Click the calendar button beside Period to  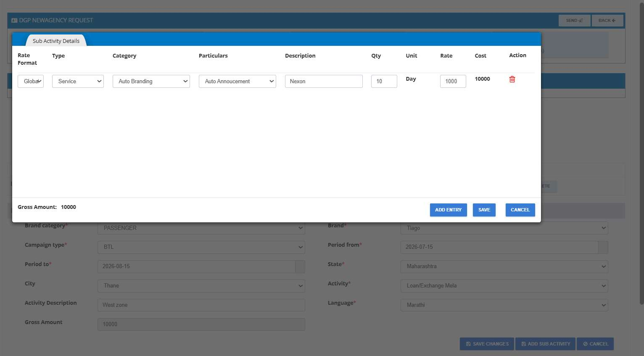tap(300, 266)
